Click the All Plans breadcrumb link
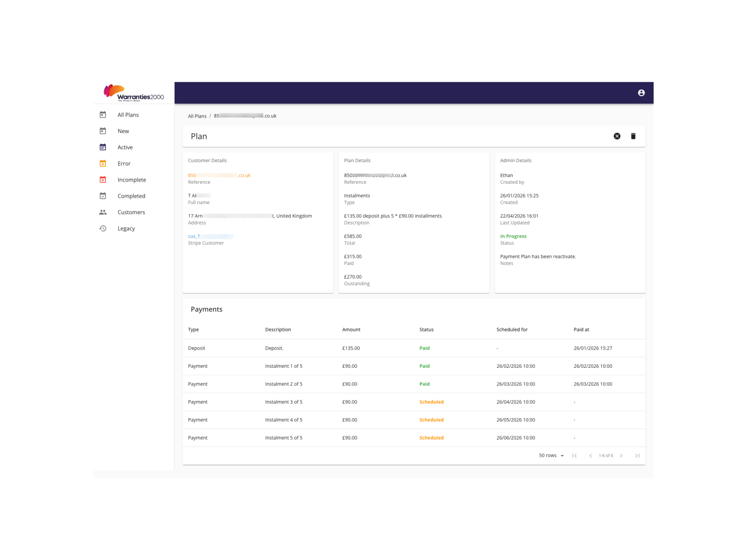 [197, 116]
